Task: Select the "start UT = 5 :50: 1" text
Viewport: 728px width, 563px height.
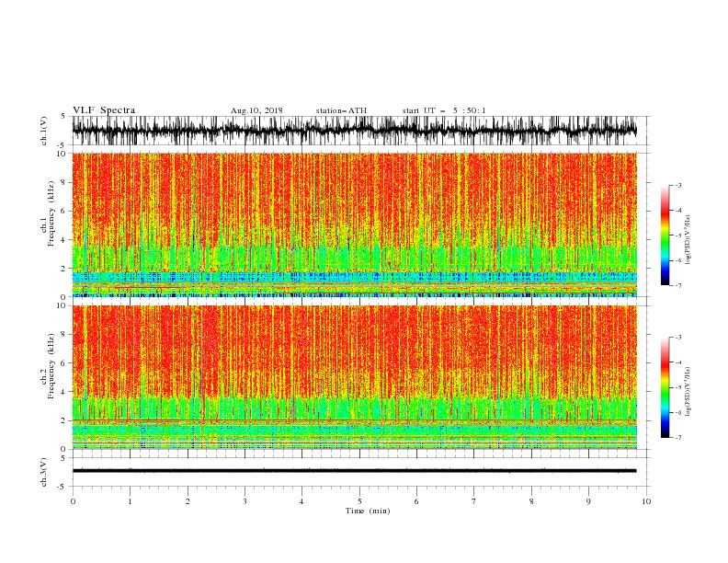Action: coord(444,110)
